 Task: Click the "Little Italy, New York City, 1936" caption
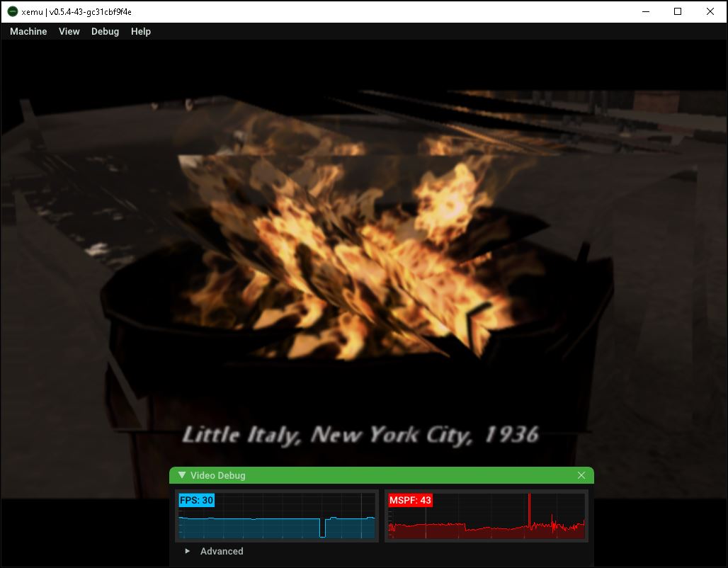[360, 435]
